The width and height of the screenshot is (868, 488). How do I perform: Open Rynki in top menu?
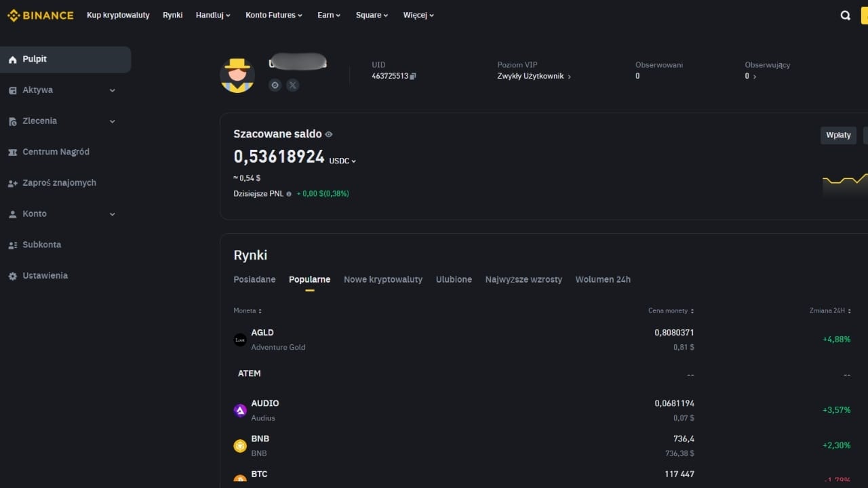click(173, 15)
